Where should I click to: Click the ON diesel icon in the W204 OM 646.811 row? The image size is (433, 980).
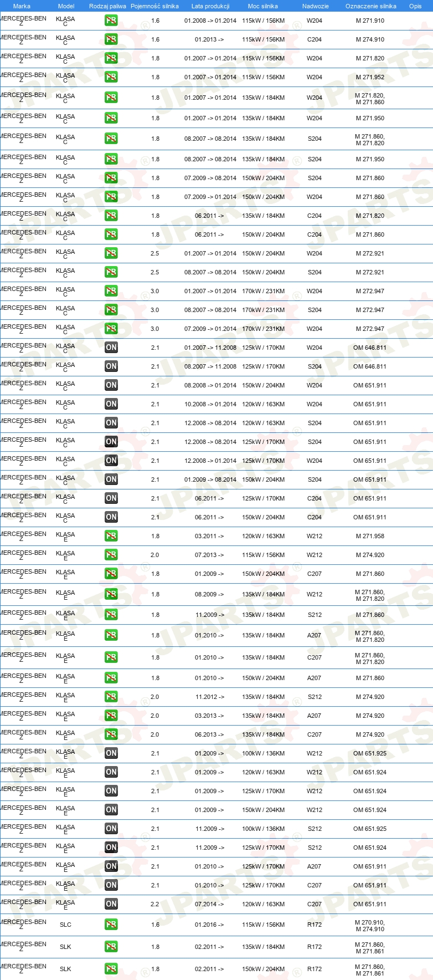(111, 348)
